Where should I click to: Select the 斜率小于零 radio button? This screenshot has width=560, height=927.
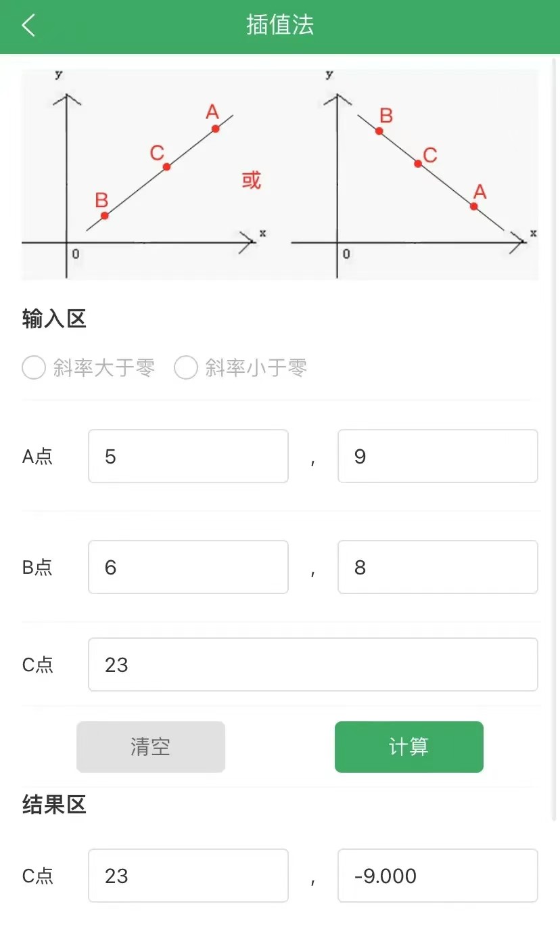(186, 368)
